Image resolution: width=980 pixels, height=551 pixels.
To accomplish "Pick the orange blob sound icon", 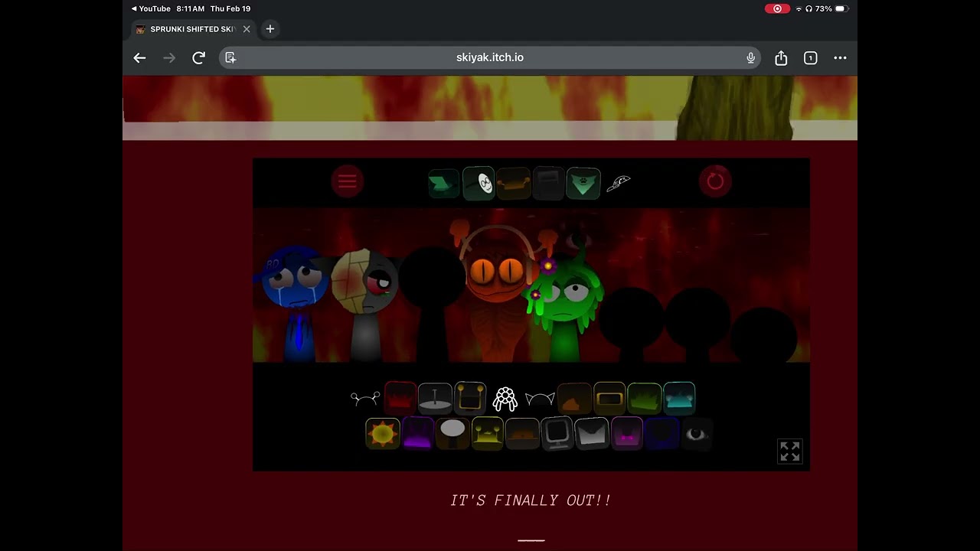I will click(574, 398).
